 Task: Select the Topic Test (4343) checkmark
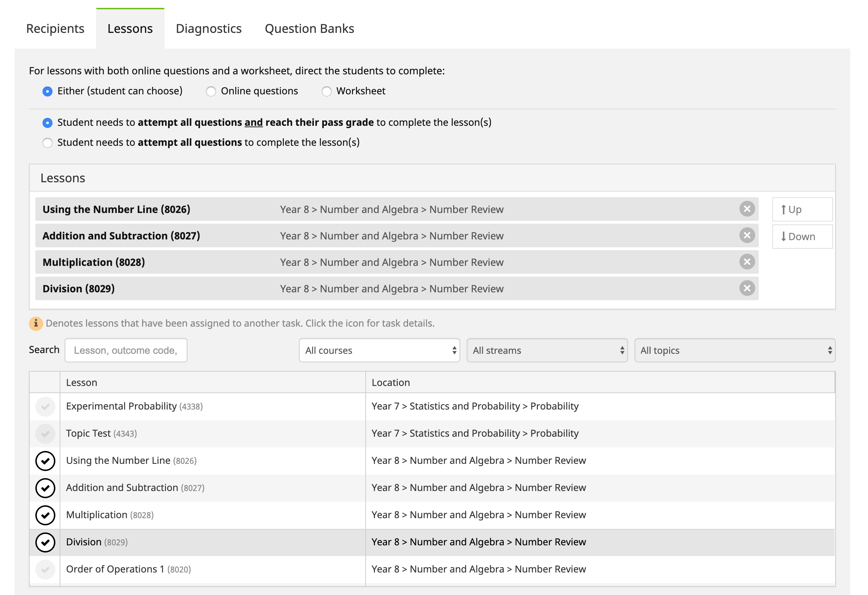point(45,433)
